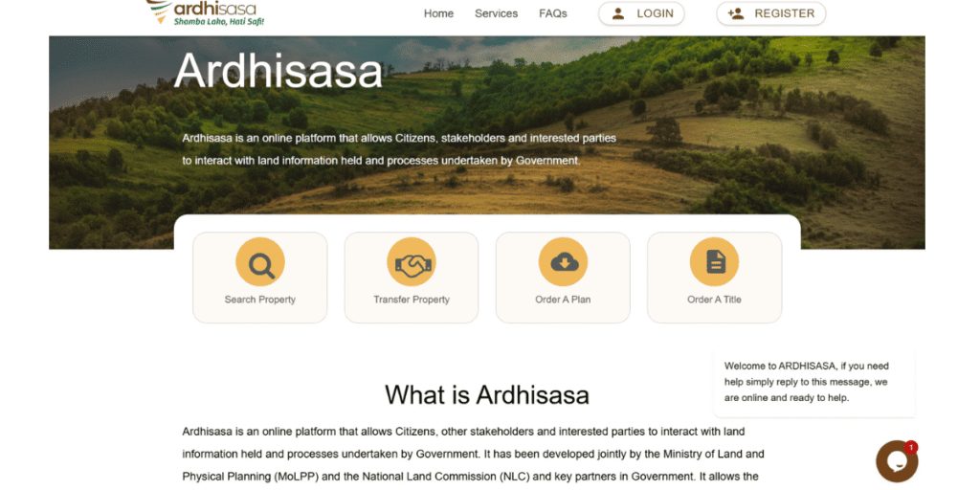The height and width of the screenshot is (490, 980).
Task: Click the Order A Plan cloud download icon
Action: click(x=563, y=262)
